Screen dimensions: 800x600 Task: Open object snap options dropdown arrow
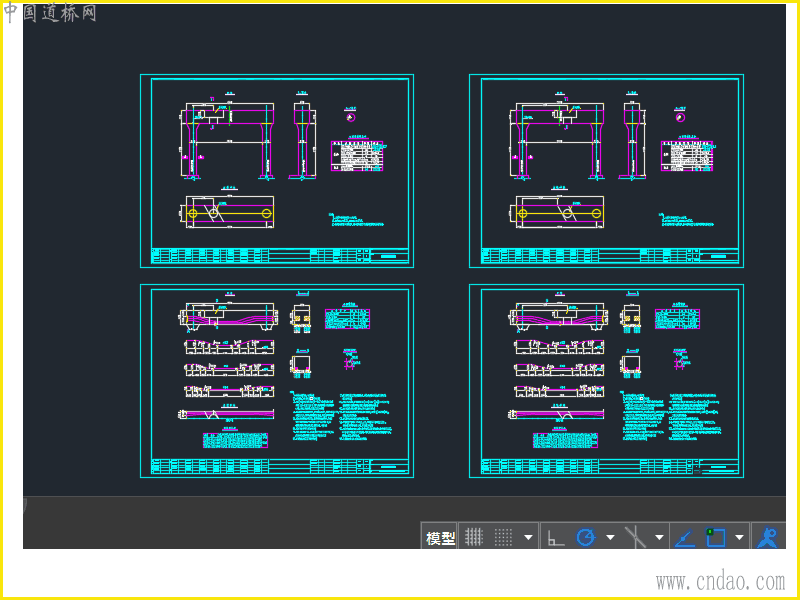[x=739, y=537]
